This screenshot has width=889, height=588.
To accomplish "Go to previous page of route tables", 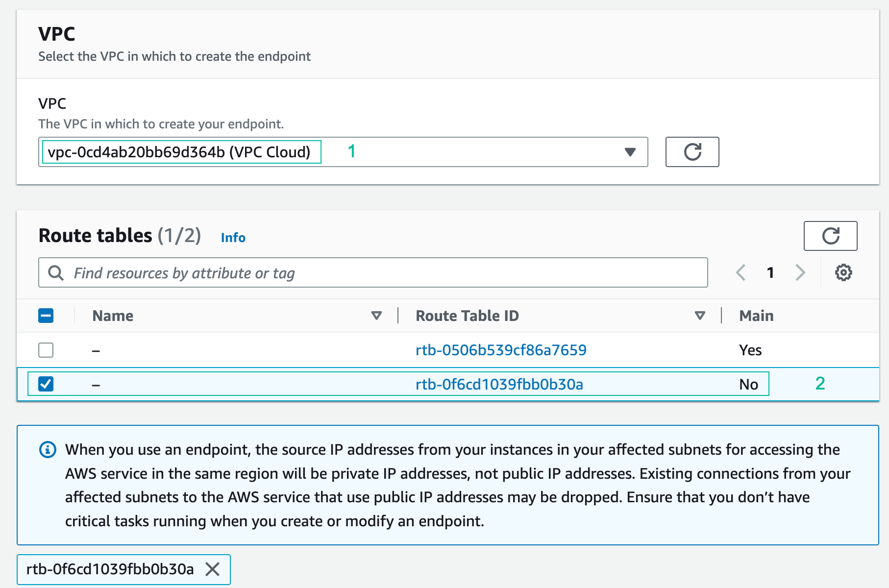I will pos(741,272).
